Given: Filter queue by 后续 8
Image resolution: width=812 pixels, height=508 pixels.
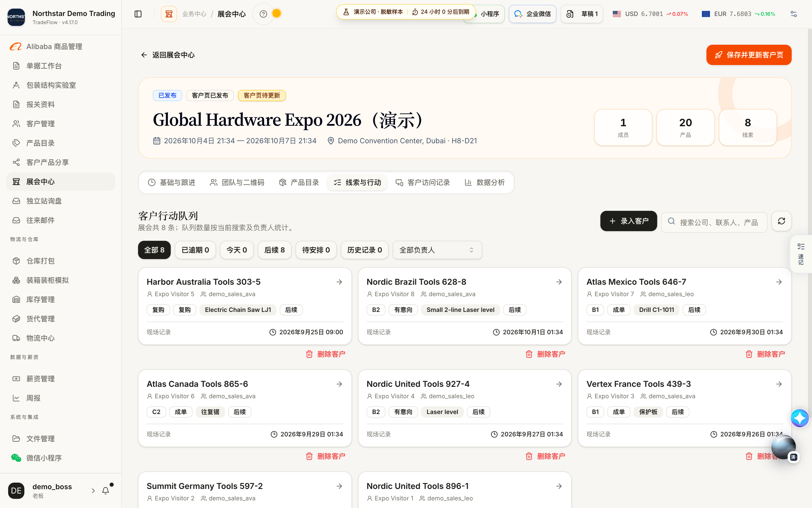Looking at the screenshot, I should 275,250.
